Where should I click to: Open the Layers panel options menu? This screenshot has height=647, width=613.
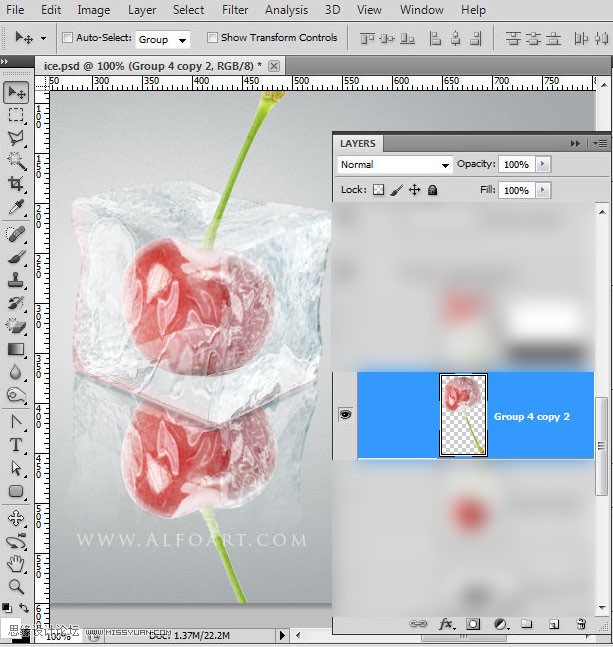(601, 143)
